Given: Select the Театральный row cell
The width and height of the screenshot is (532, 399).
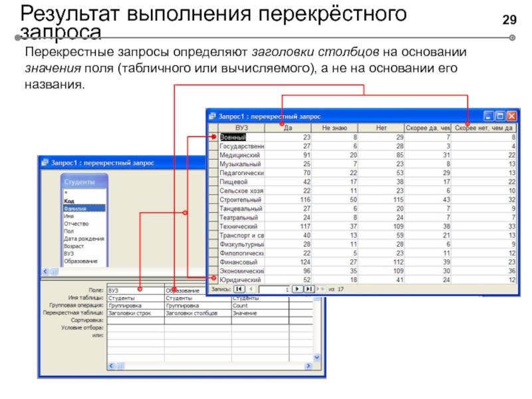Looking at the screenshot, I should [x=241, y=217].
